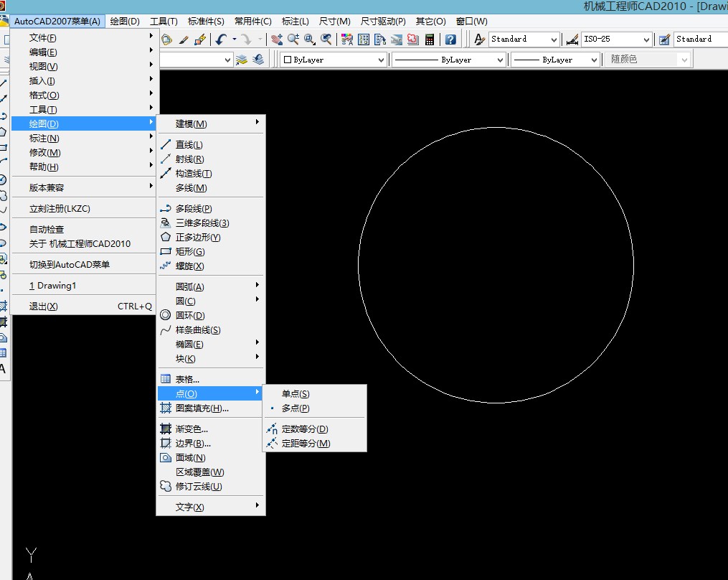Click the Zoom Previous icon
728x580 pixels.
[x=326, y=40]
